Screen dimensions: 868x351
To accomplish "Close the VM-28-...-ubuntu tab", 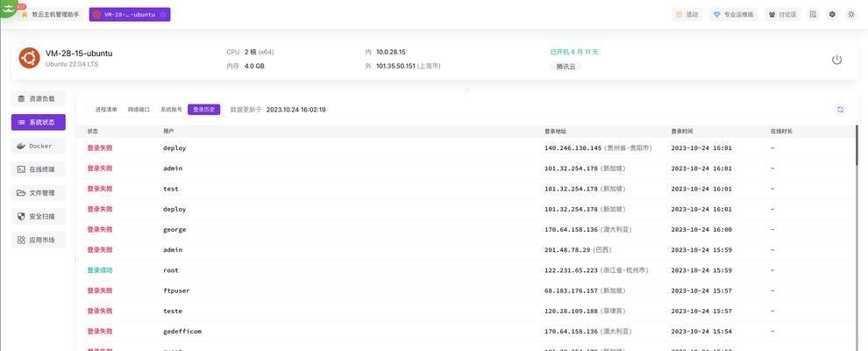I will 163,14.
